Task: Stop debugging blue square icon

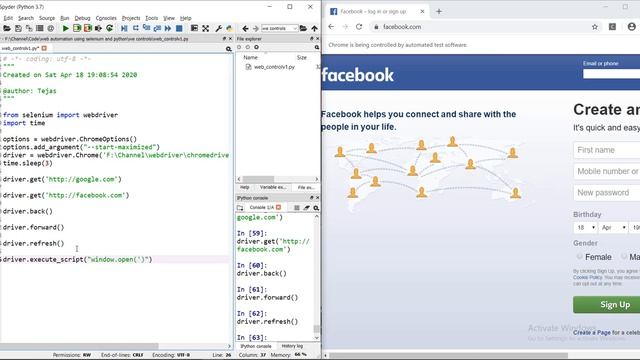Action: click(x=179, y=29)
